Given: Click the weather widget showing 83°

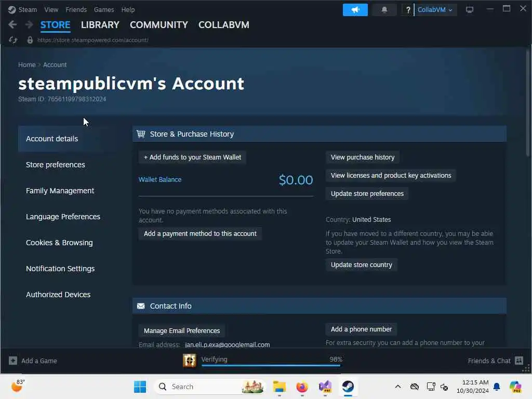Looking at the screenshot, I should coord(18,386).
